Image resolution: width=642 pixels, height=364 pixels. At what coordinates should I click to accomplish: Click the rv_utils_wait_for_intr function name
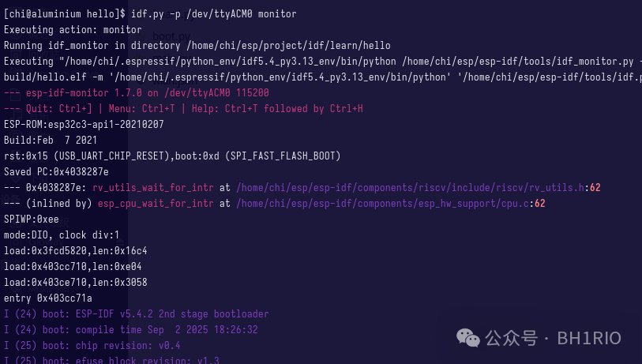point(152,188)
